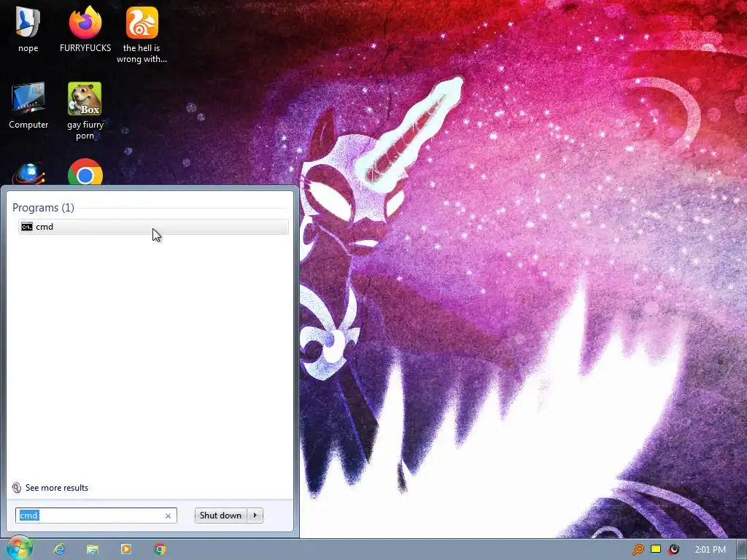The width and height of the screenshot is (747, 560).
Task: Click the magnifier icon beside See more results
Action: point(17,488)
